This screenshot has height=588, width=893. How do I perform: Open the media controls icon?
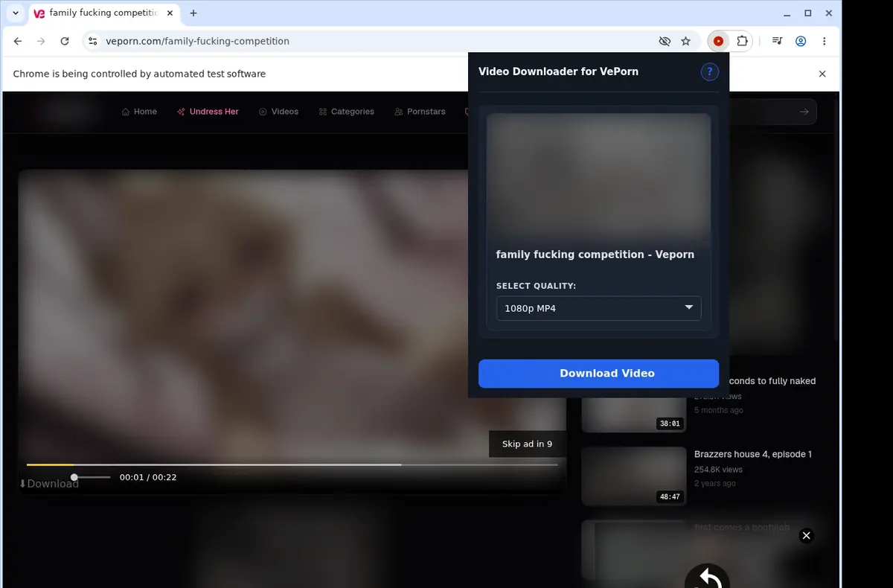click(x=777, y=42)
